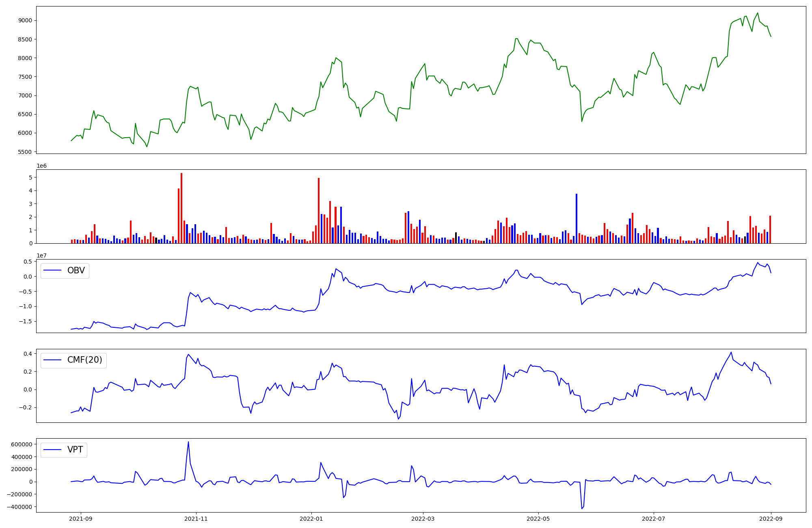Select the 2022-03 x-axis date tick
Image resolution: width=812 pixels, height=528 pixels.
423,519
